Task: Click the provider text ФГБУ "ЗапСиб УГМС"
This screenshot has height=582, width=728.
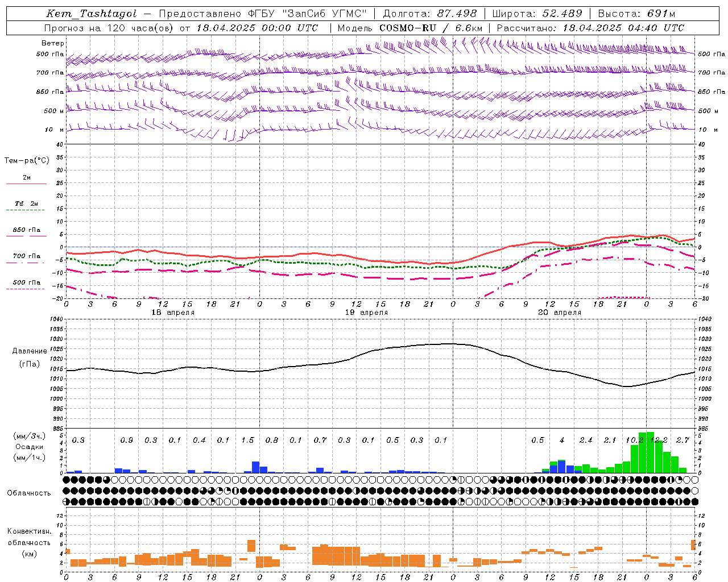Action: [x=308, y=14]
